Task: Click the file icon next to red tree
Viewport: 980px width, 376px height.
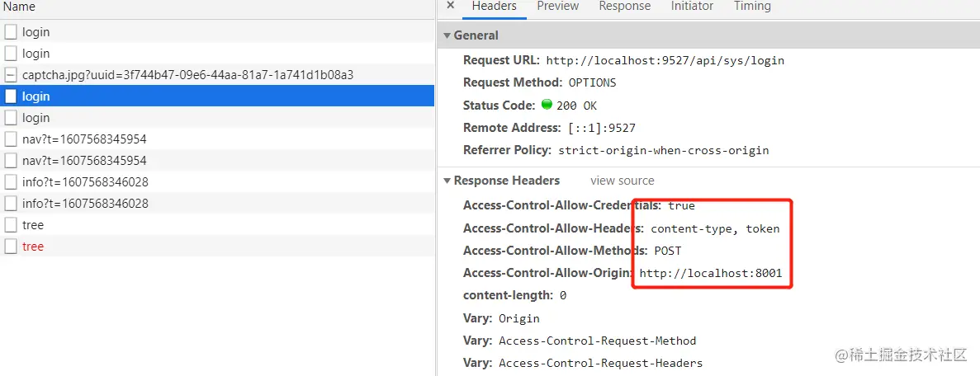Action: pyautogui.click(x=11, y=246)
